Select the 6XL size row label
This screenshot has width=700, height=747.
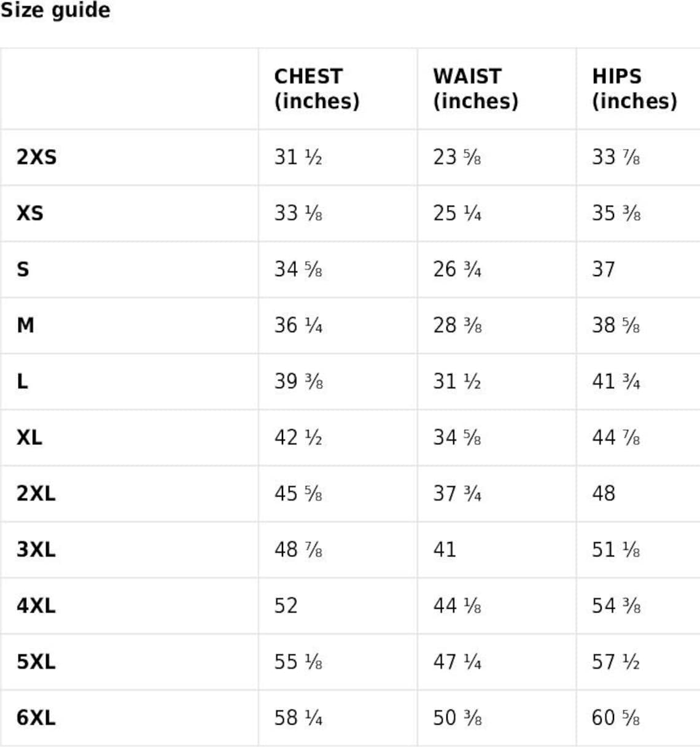(36, 717)
